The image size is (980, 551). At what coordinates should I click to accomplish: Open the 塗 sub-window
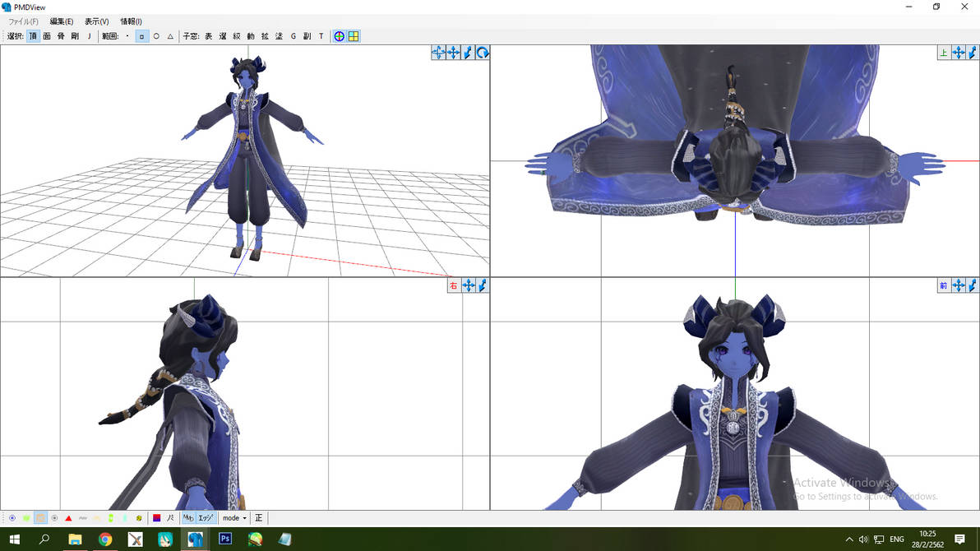(279, 36)
